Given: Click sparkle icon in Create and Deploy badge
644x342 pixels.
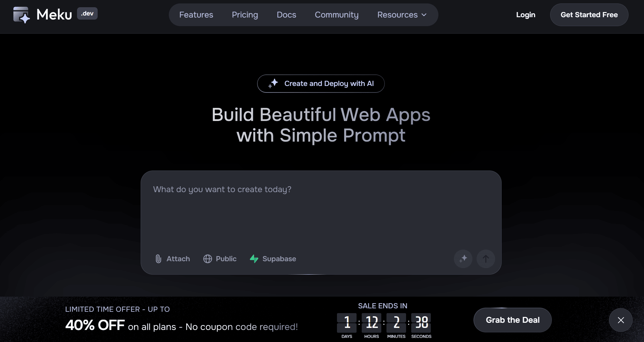Looking at the screenshot, I should point(273,84).
